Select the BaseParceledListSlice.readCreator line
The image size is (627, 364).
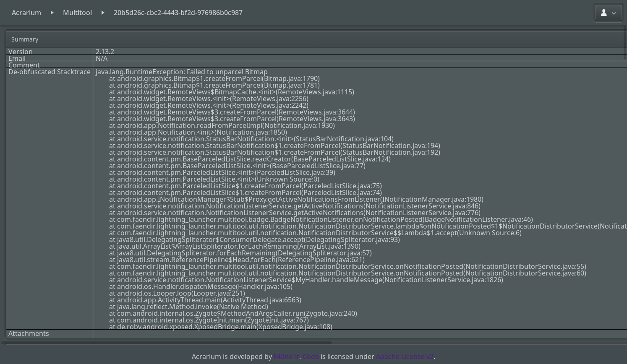250,159
